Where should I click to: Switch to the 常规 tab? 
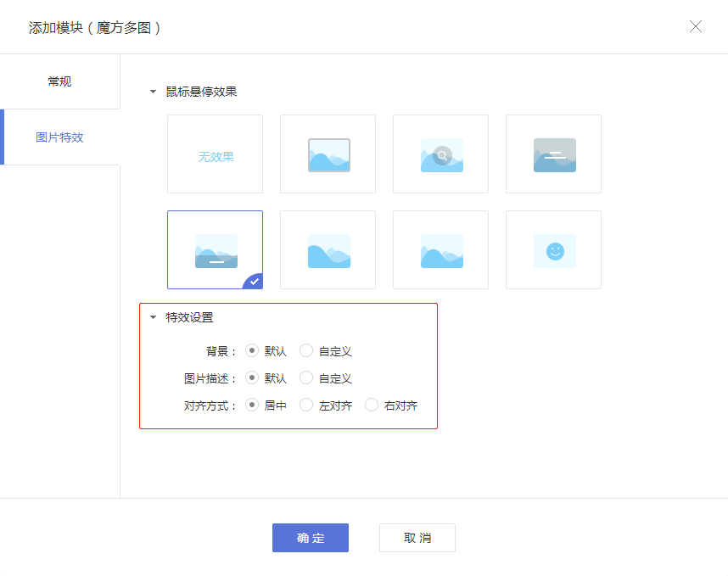coord(60,81)
